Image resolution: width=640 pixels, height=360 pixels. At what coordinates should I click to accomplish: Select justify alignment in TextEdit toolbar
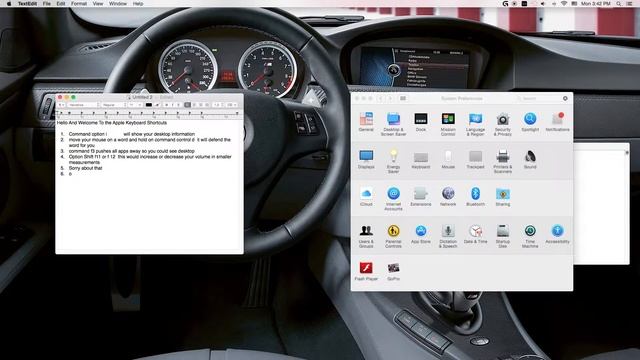[x=207, y=105]
